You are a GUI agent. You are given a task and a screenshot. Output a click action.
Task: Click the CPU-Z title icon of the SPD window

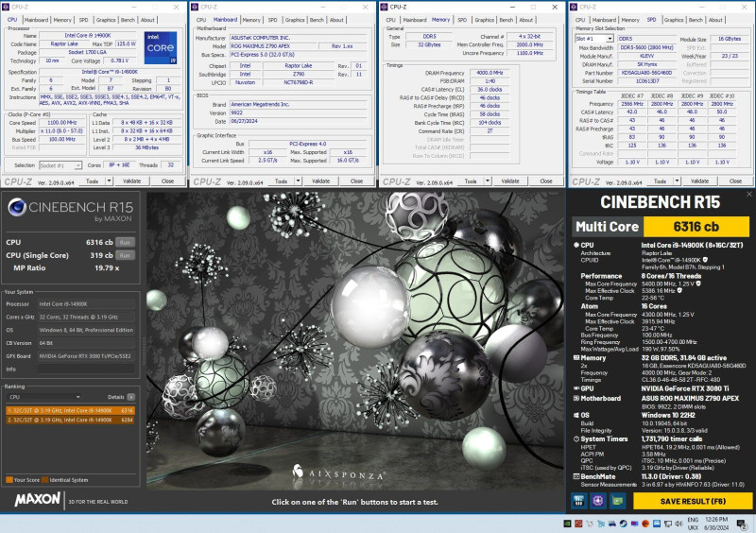point(574,7)
